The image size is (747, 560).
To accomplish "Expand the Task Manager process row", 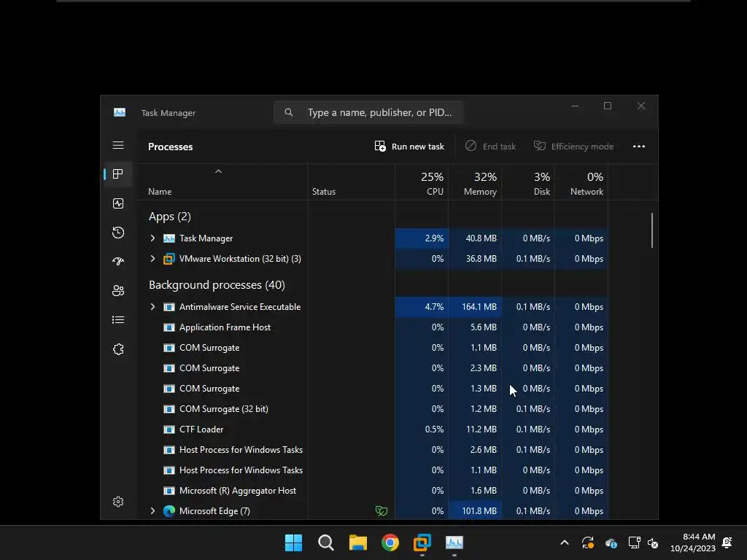I will (152, 238).
